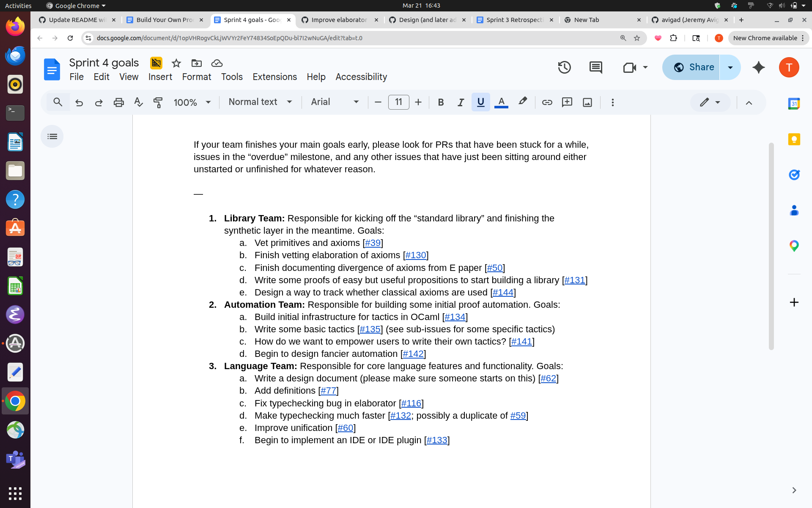Viewport: 812px width, 508px height.
Task: Toggle italic formatting
Action: click(461, 102)
